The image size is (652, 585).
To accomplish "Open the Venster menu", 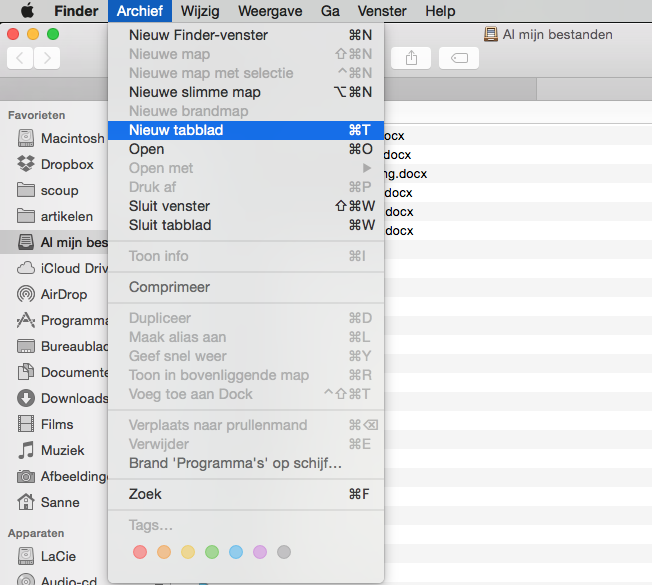I will coord(382,11).
